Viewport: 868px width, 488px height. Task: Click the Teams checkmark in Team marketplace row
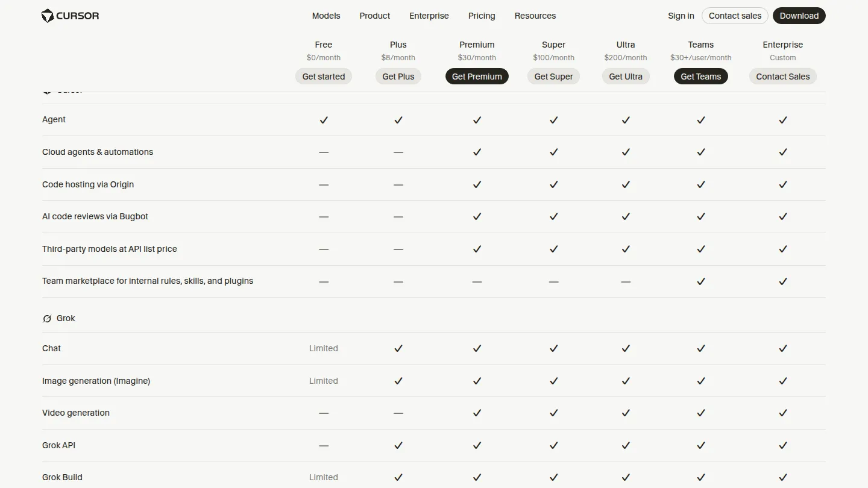701,281
